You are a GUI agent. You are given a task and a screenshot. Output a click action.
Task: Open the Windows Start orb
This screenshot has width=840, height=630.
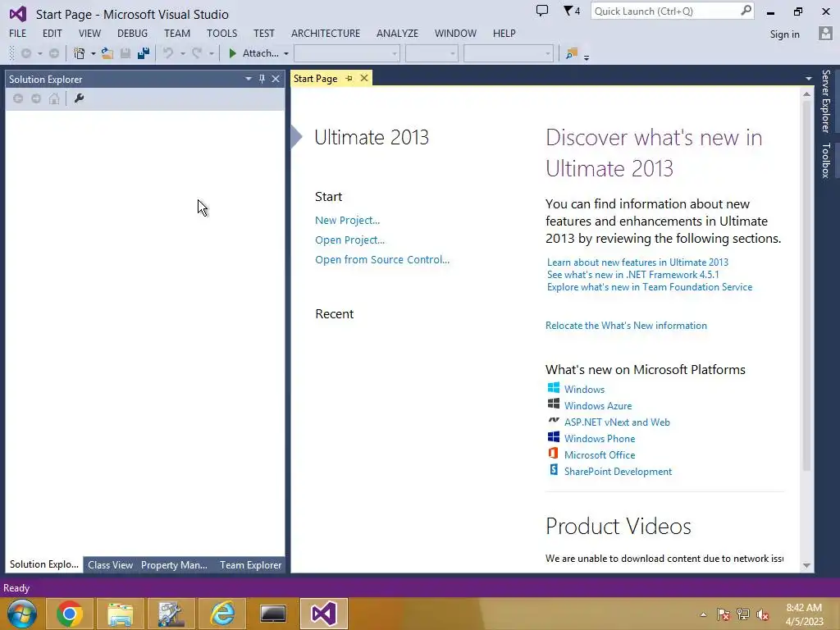tap(22, 614)
